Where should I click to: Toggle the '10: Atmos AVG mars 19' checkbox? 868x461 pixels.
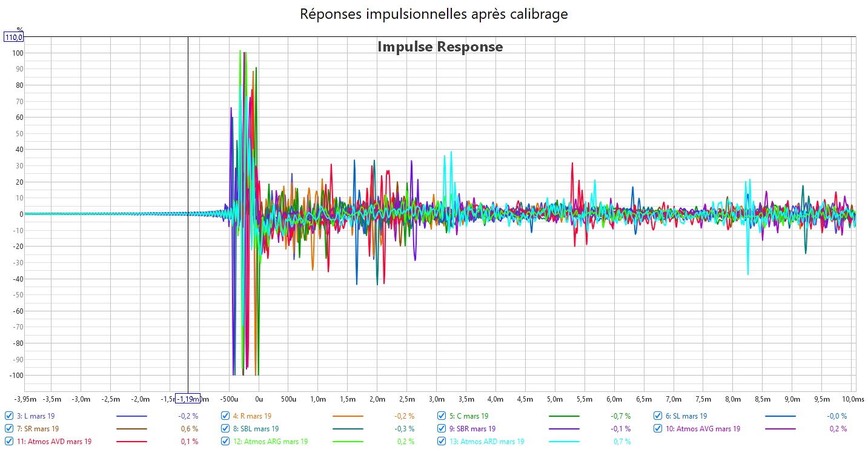658,429
